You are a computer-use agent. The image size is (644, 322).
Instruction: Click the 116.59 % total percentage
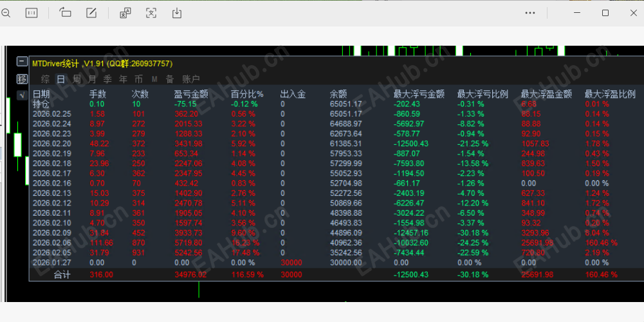(248, 275)
